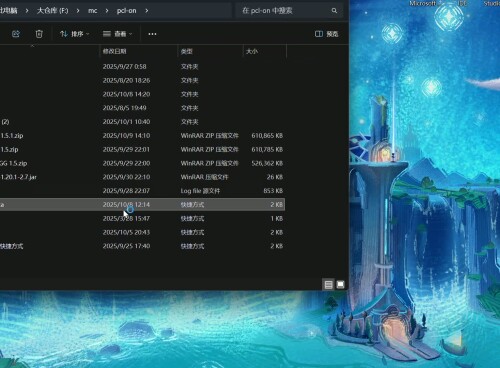Click the 526,362 KB size cell
500x368 pixels.
267,163
